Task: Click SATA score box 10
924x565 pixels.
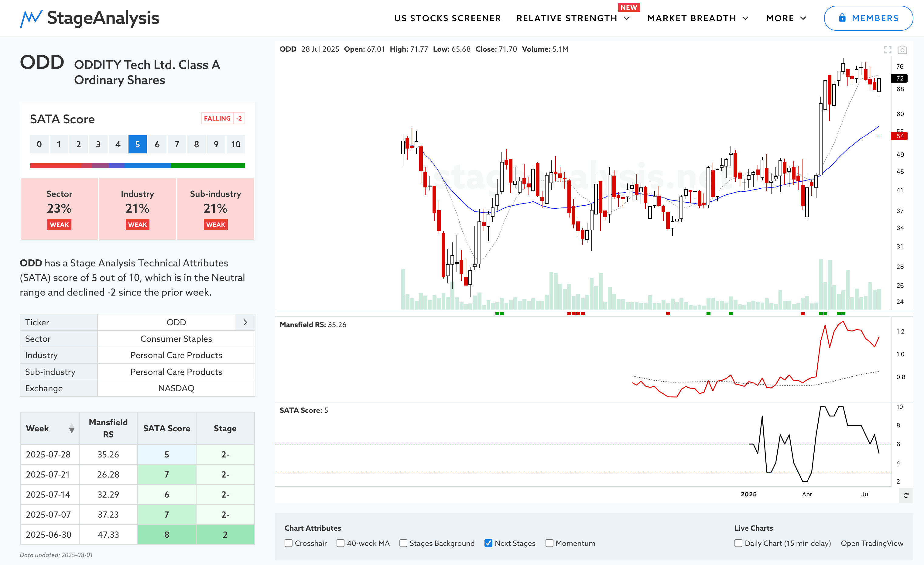Action: [236, 144]
